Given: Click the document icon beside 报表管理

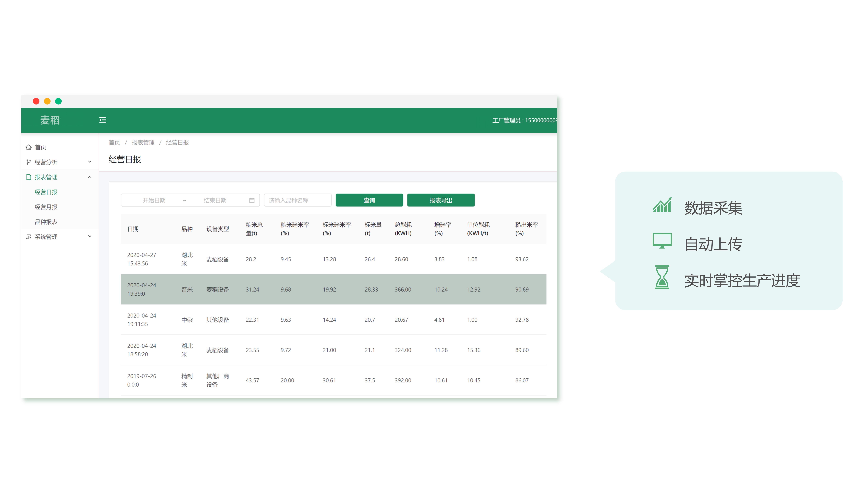Looking at the screenshot, I should (x=29, y=177).
